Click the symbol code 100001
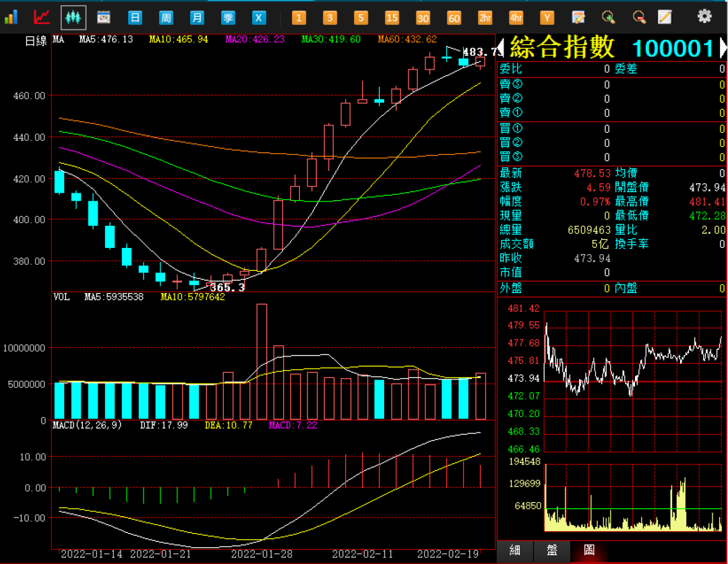 [x=673, y=49]
